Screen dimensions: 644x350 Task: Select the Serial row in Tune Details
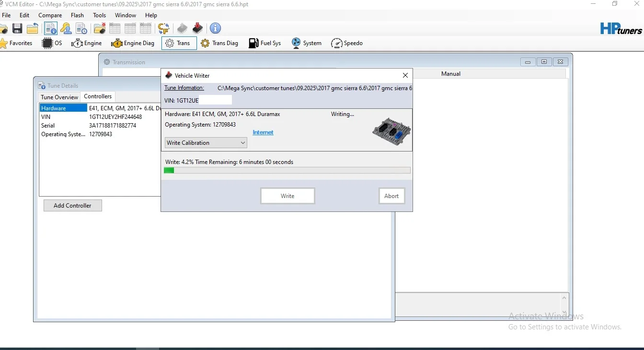pos(99,126)
